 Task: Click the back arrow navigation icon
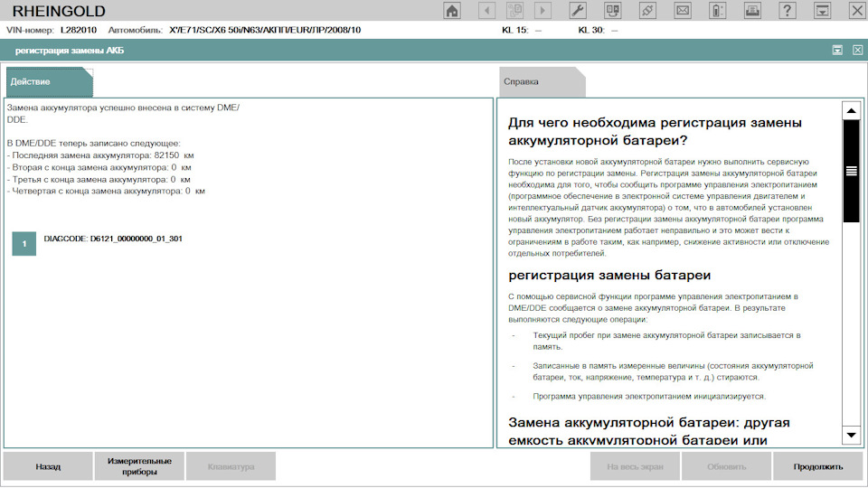pyautogui.click(x=487, y=11)
